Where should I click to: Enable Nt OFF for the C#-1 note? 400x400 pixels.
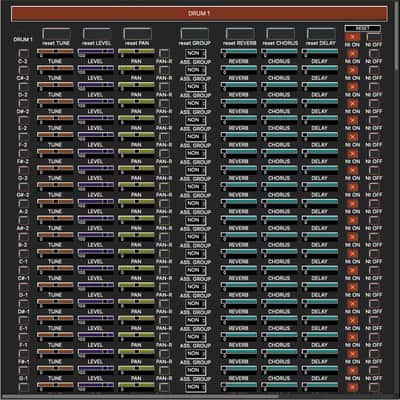(374, 270)
